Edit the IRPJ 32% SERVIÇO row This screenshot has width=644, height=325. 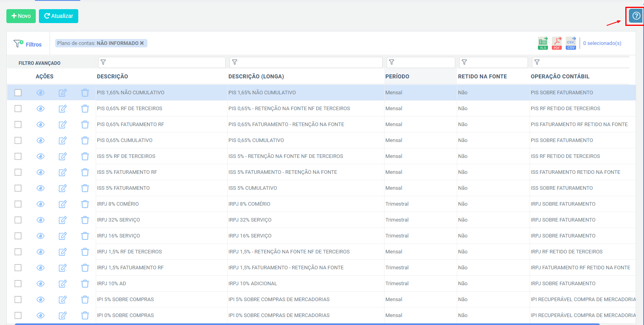[63, 220]
